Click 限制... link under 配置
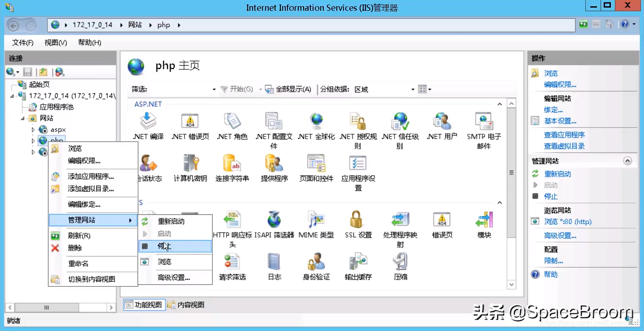644x331 pixels. click(554, 261)
